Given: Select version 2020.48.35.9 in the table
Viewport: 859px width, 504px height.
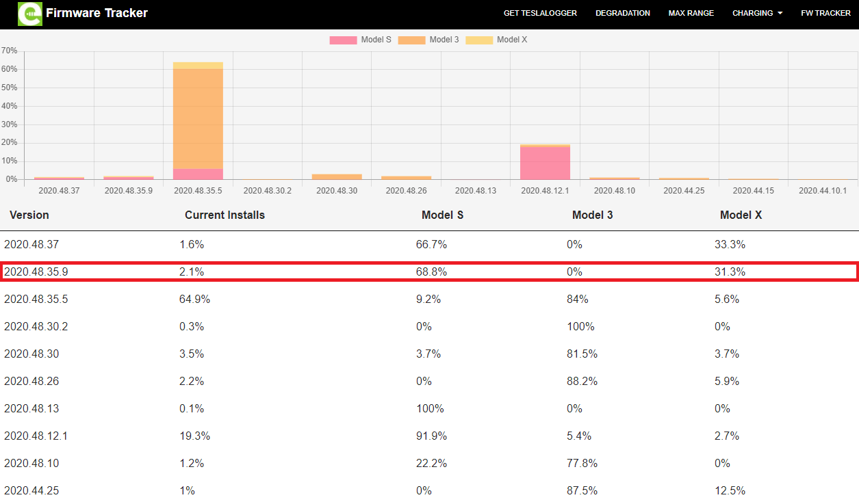Looking at the screenshot, I should click(36, 271).
